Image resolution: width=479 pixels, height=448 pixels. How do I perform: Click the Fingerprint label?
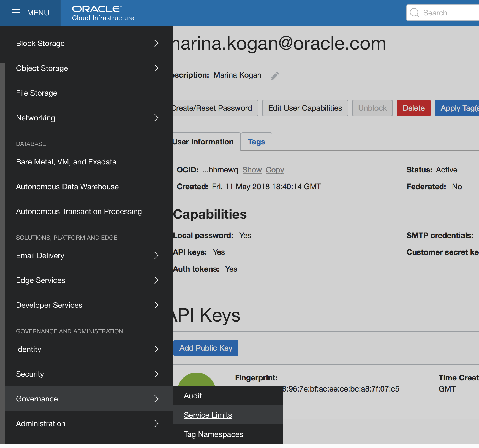[256, 378]
